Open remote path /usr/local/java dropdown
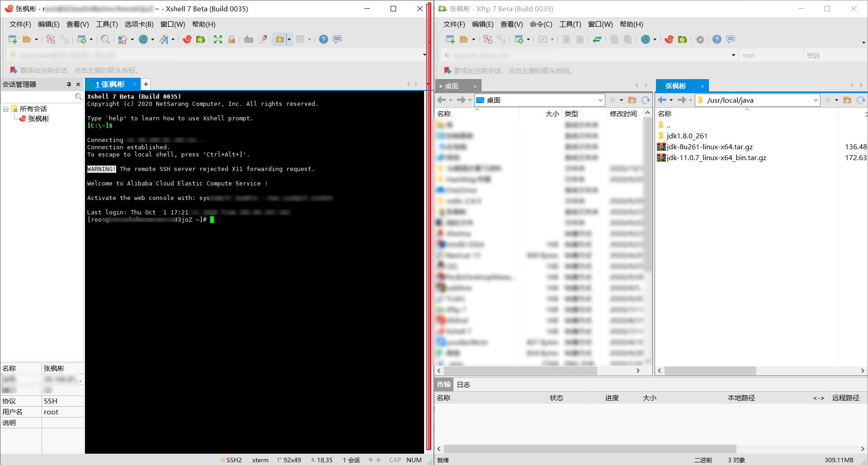Viewport: 868px width, 465px height. tap(816, 100)
